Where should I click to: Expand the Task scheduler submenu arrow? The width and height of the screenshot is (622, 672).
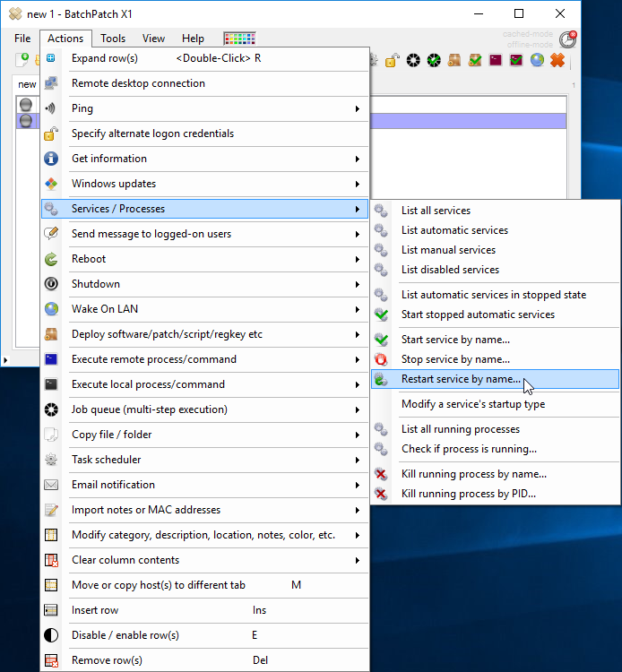(x=357, y=461)
